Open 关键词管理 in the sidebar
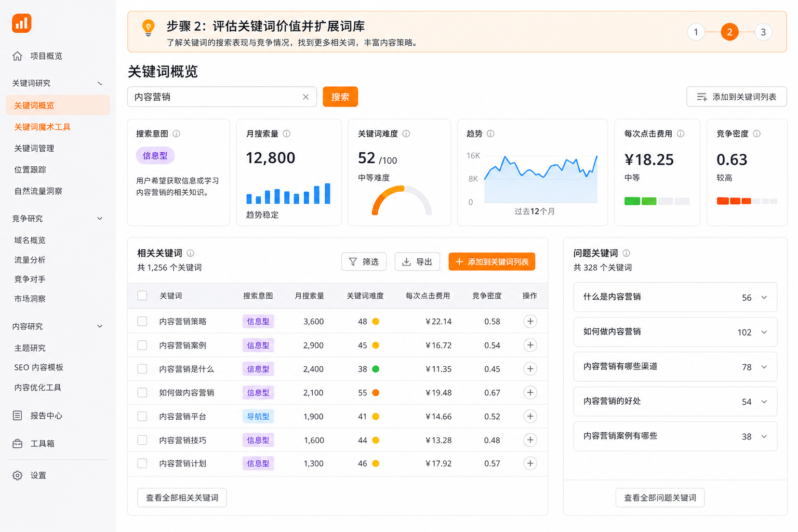This screenshot has width=798, height=532. pyautogui.click(x=34, y=149)
